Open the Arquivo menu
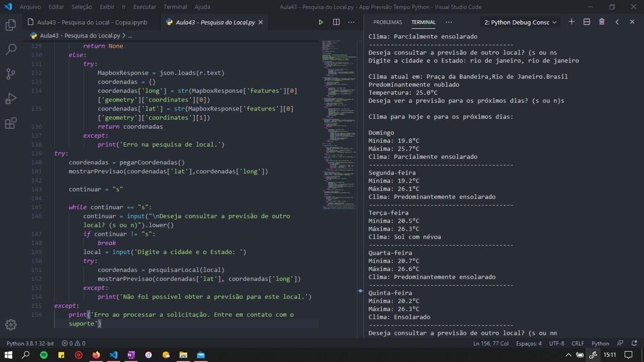This screenshot has width=644, height=362. click(x=30, y=7)
